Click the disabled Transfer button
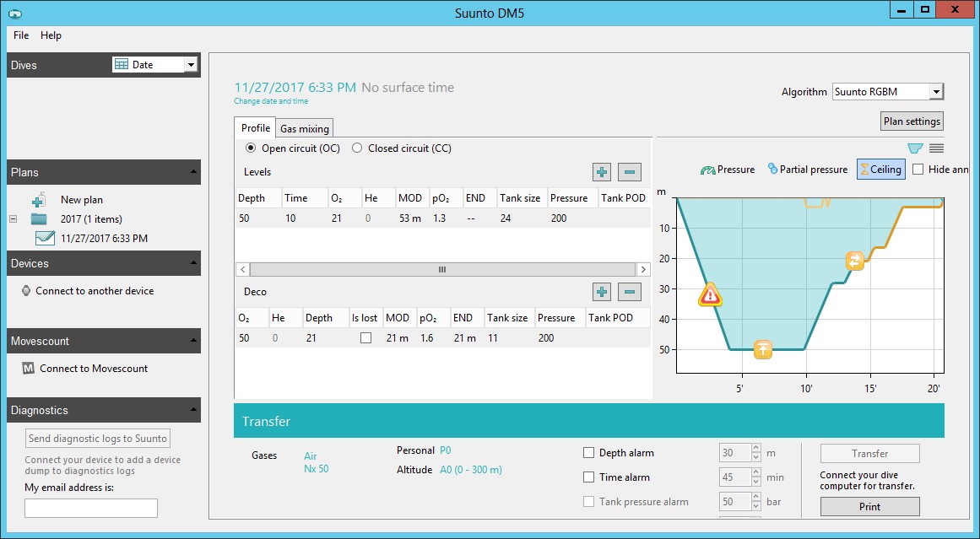Image resolution: width=980 pixels, height=539 pixels. [869, 454]
